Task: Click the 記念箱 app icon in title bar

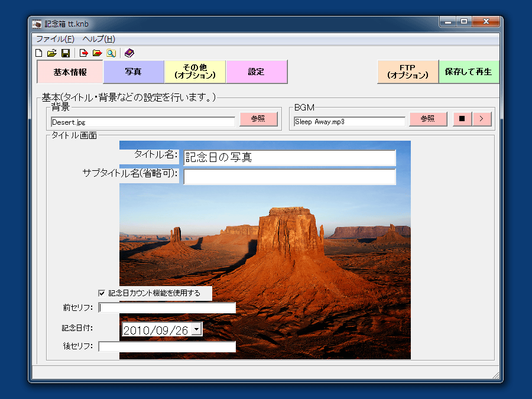Action: [x=37, y=24]
